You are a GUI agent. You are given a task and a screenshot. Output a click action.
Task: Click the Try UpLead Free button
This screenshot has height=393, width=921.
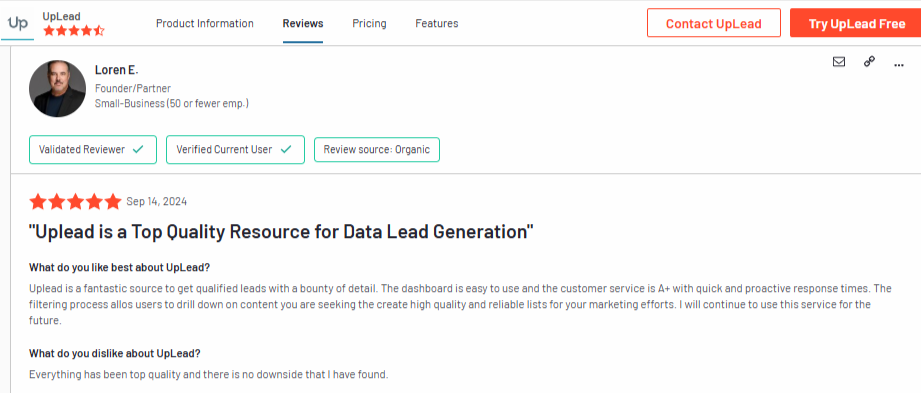[x=856, y=23]
